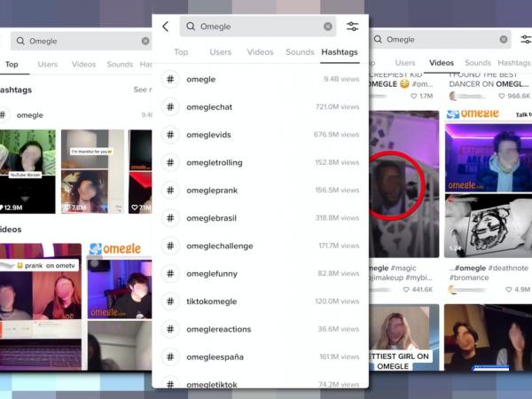
Task: Clear the right panel search field
Action: point(504,39)
